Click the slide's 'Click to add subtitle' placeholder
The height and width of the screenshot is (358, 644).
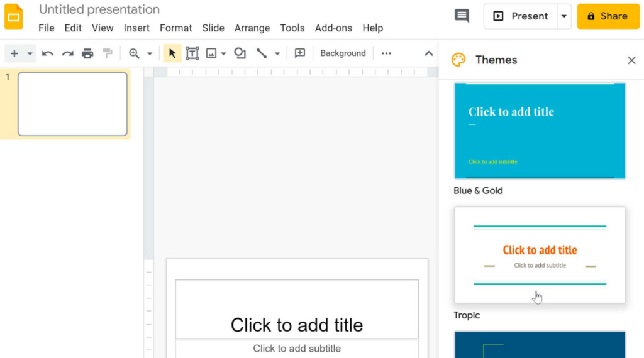[x=297, y=349]
